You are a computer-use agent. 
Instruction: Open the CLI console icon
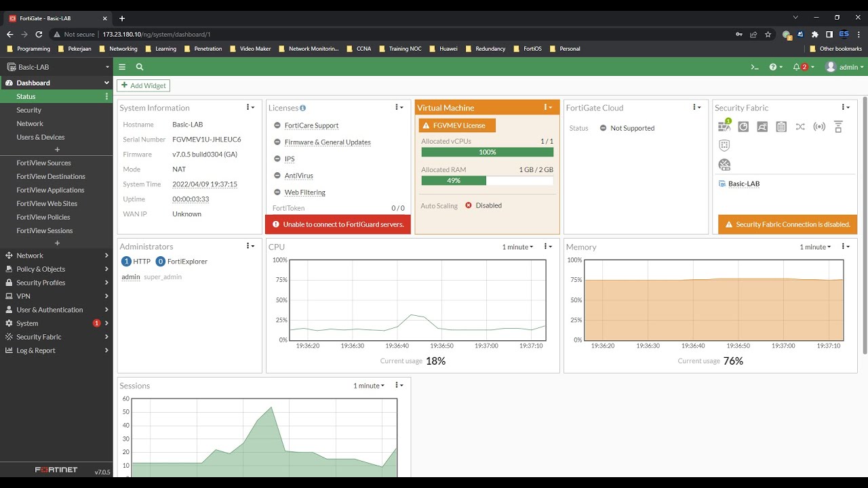(754, 67)
